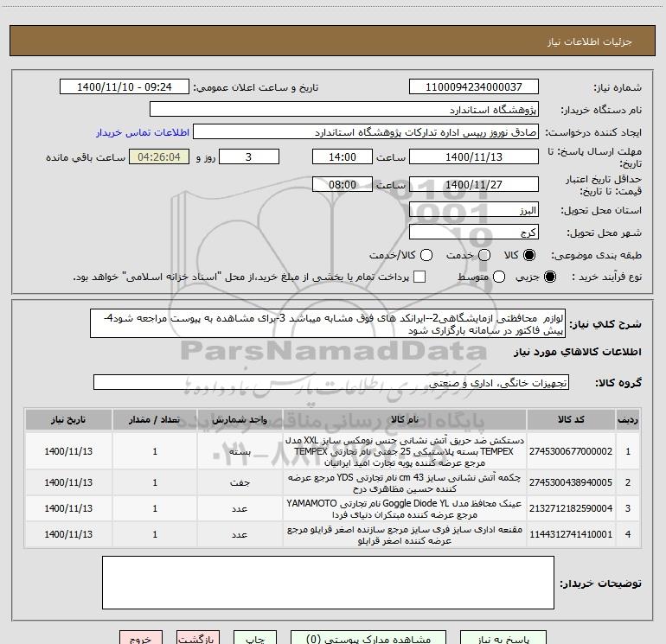Click the عدد unit cell in row 3

[240, 508]
